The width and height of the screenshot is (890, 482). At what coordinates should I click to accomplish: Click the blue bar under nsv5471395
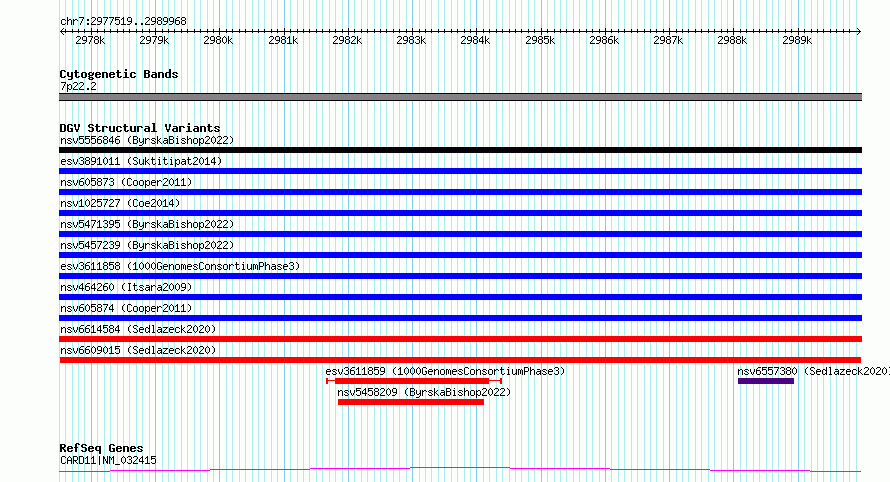(x=460, y=234)
